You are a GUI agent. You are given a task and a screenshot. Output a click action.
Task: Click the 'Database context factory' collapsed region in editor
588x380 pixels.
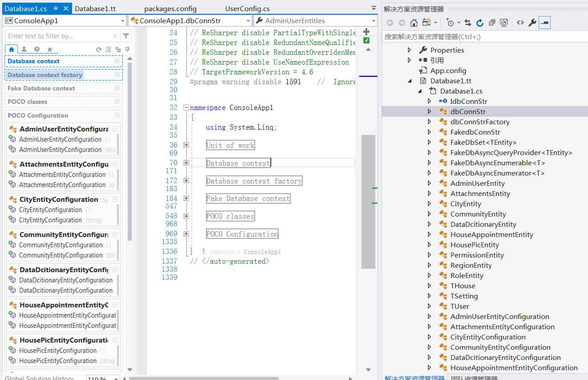point(254,181)
